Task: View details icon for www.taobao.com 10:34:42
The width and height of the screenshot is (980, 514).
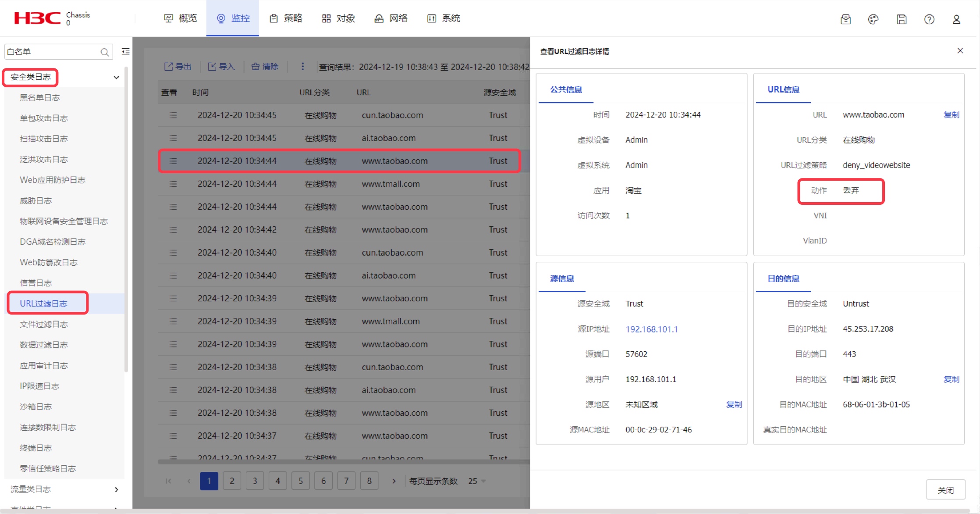Action: click(173, 230)
